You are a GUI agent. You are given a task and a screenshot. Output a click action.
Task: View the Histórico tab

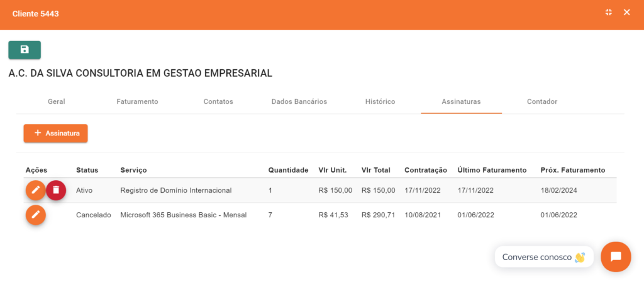coord(380,101)
